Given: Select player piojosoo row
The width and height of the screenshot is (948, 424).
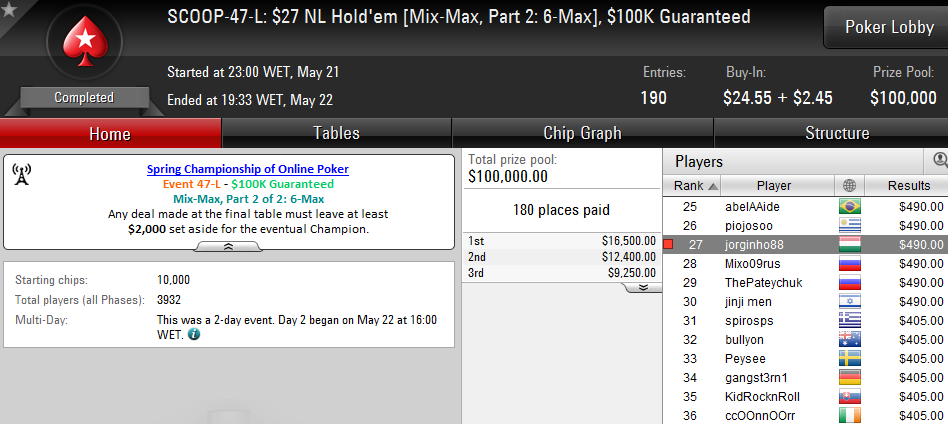Looking at the screenshot, I should pyautogui.click(x=805, y=226).
